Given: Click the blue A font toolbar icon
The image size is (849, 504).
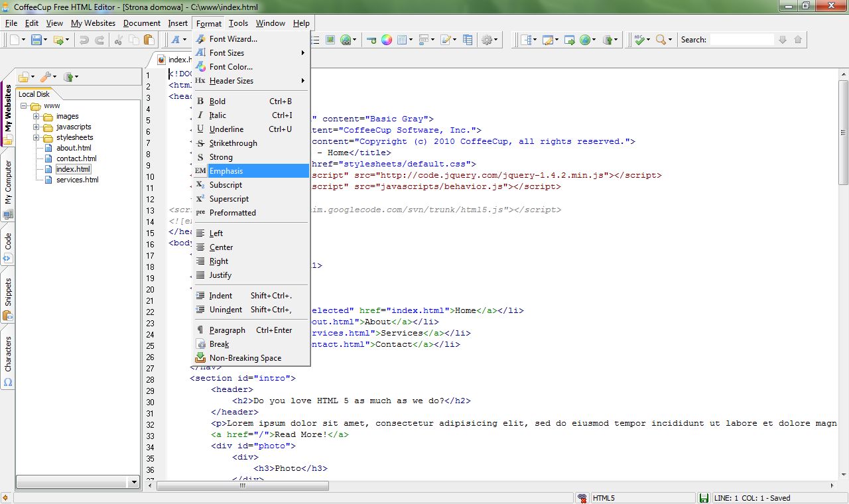Looking at the screenshot, I should [176, 40].
